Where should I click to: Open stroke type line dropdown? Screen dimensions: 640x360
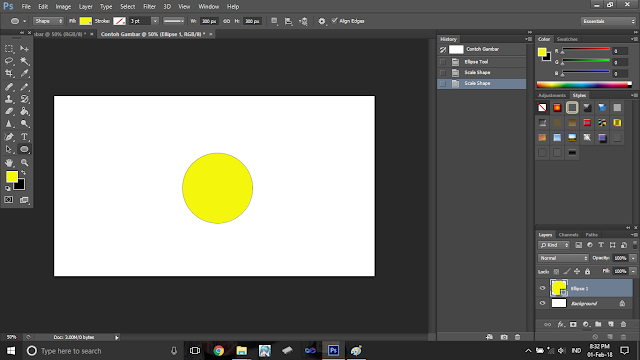173,21
